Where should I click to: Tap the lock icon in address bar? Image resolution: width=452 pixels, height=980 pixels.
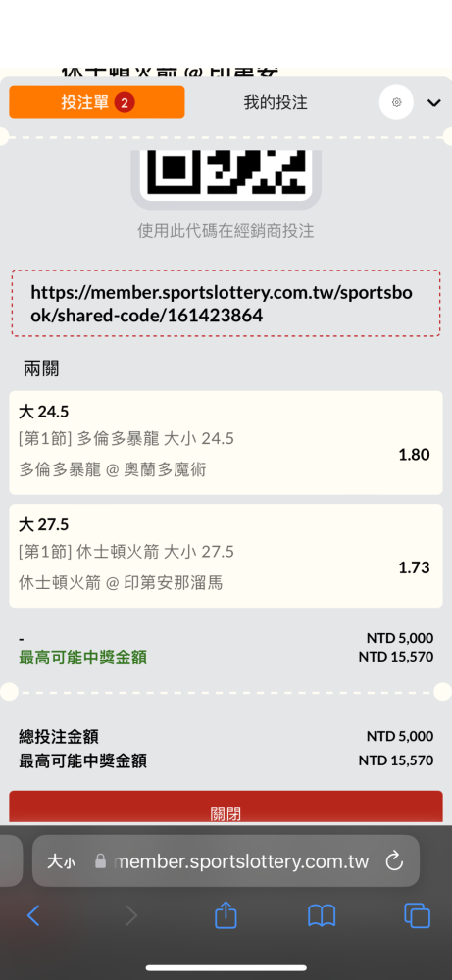tap(100, 861)
